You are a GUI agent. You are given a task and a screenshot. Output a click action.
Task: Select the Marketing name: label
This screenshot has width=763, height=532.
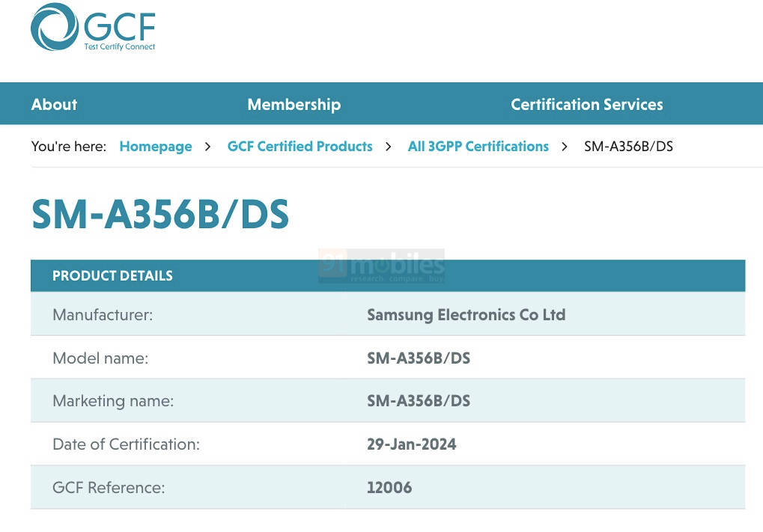pos(113,401)
